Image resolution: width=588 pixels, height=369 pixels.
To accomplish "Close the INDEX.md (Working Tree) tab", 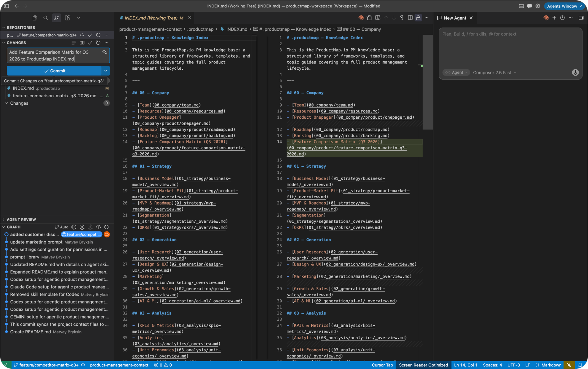I will [x=189, y=18].
